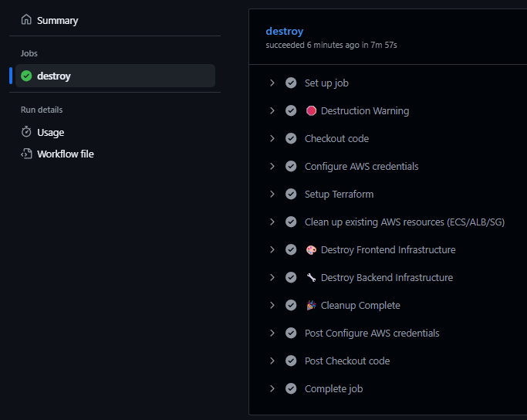527x420 pixels.
Task: Expand the Post Checkout code step chevron
Action: (x=272, y=361)
